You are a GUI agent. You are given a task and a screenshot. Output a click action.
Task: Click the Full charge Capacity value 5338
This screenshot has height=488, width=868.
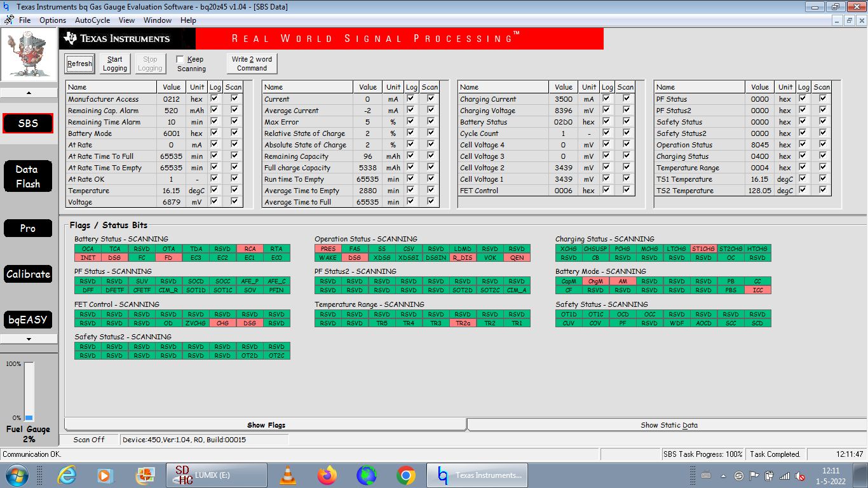tap(367, 168)
